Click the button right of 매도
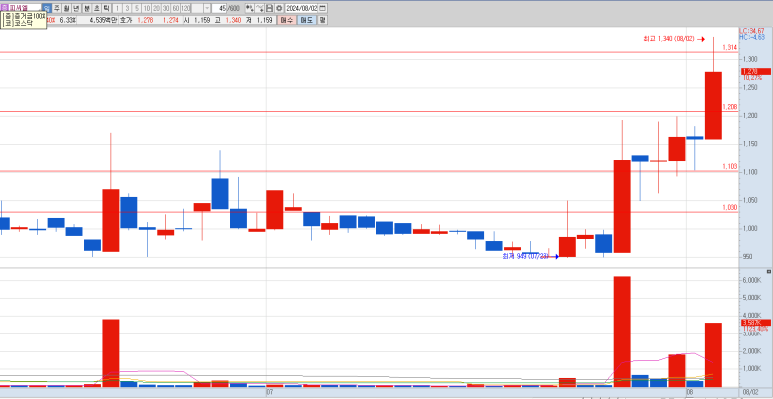The image size is (773, 399). tap(322, 20)
